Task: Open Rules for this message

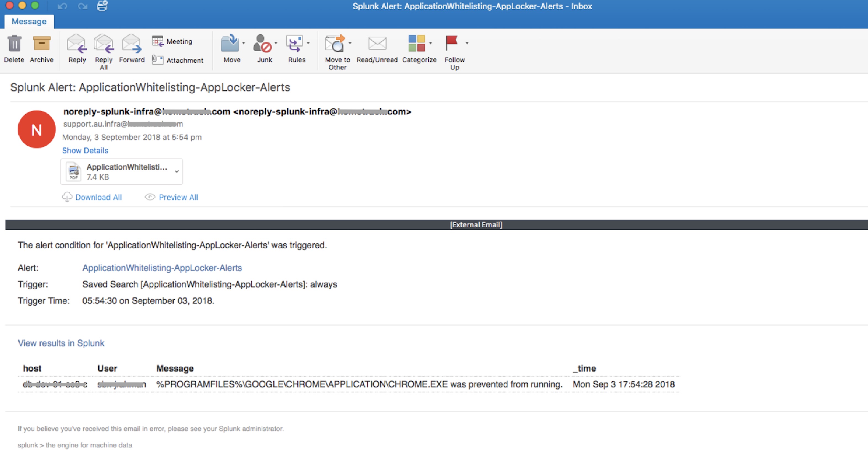Action: [x=296, y=49]
